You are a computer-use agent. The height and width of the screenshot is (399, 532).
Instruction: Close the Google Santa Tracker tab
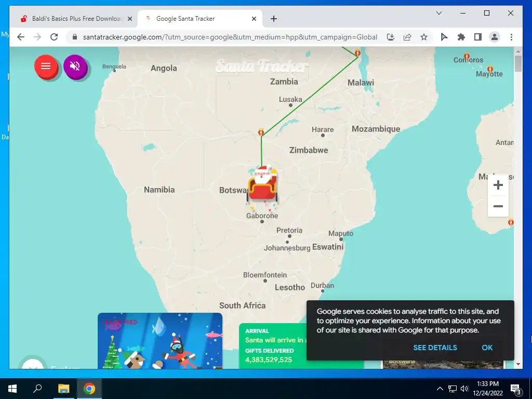tap(254, 19)
